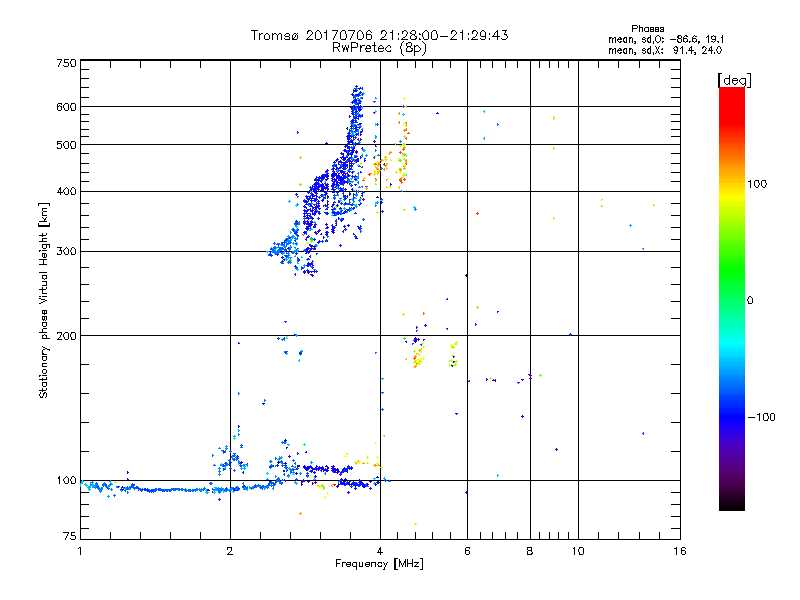Click the colorbar label '100'
Viewport: 800px width, 600px height.
pyautogui.click(x=757, y=184)
